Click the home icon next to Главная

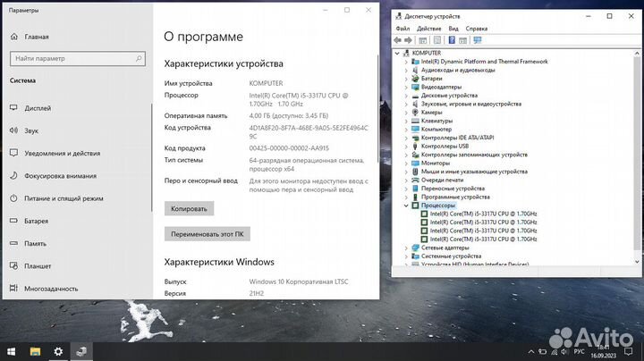[x=14, y=37]
